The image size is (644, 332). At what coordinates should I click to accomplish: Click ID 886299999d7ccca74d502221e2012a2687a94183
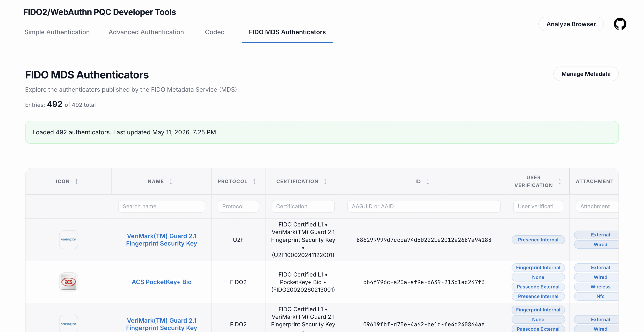(x=424, y=240)
